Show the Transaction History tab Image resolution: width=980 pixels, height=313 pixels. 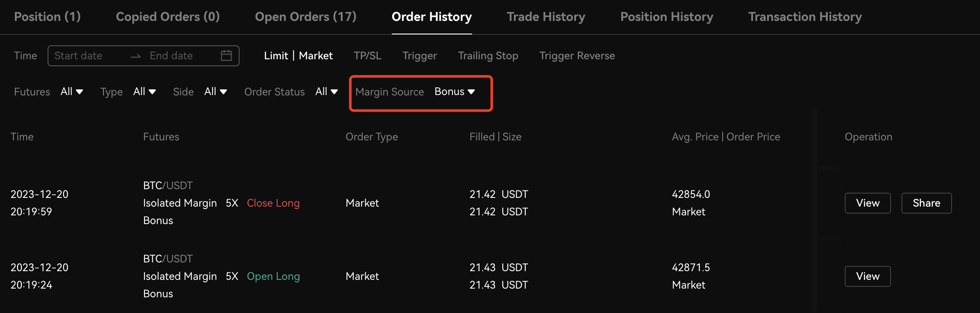805,17
